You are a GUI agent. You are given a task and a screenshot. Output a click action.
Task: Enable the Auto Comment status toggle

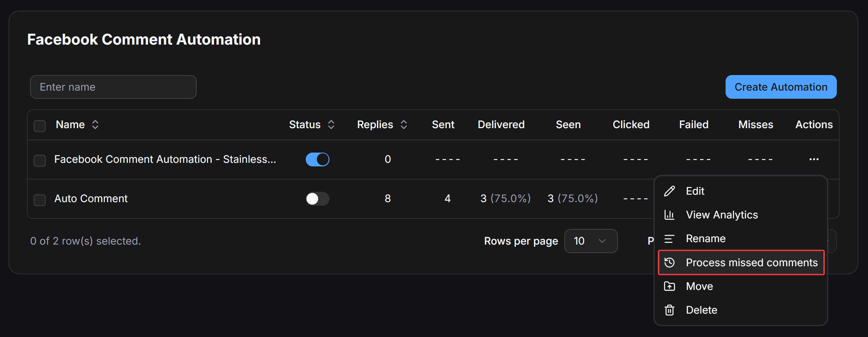(x=317, y=199)
